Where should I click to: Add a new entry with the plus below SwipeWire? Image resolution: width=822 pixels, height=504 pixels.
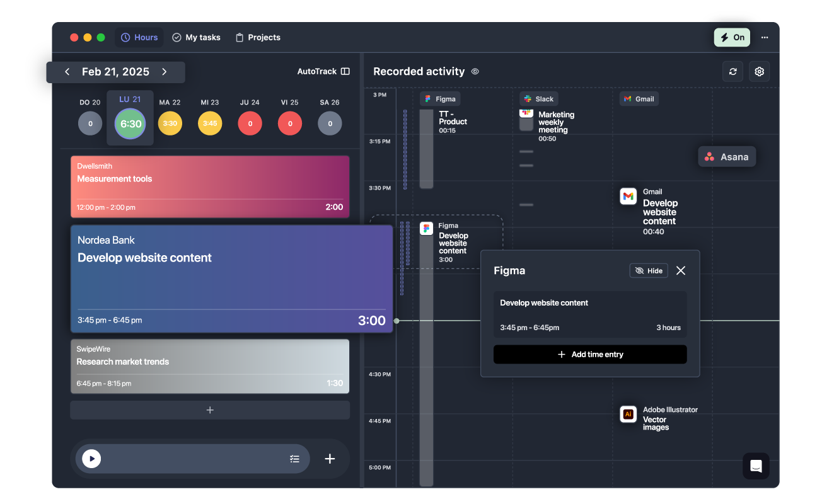pos(210,409)
